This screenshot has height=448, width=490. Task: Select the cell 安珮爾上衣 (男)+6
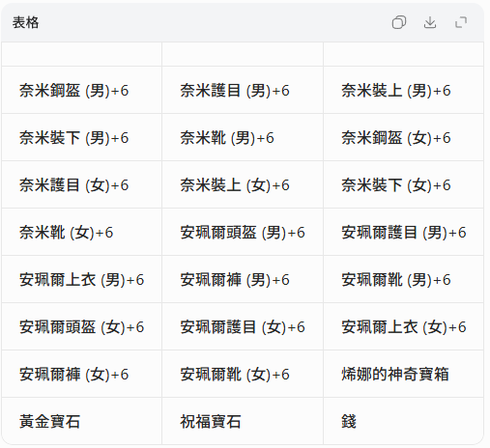[x=81, y=279]
